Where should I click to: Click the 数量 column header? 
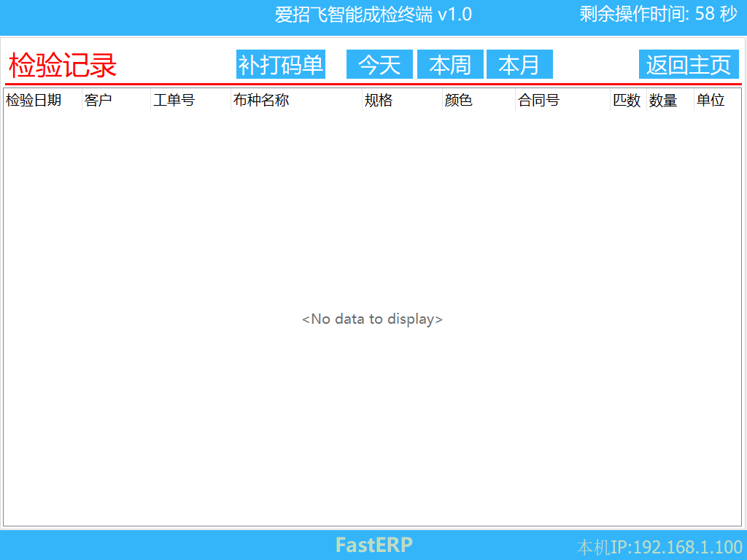pyautogui.click(x=670, y=100)
